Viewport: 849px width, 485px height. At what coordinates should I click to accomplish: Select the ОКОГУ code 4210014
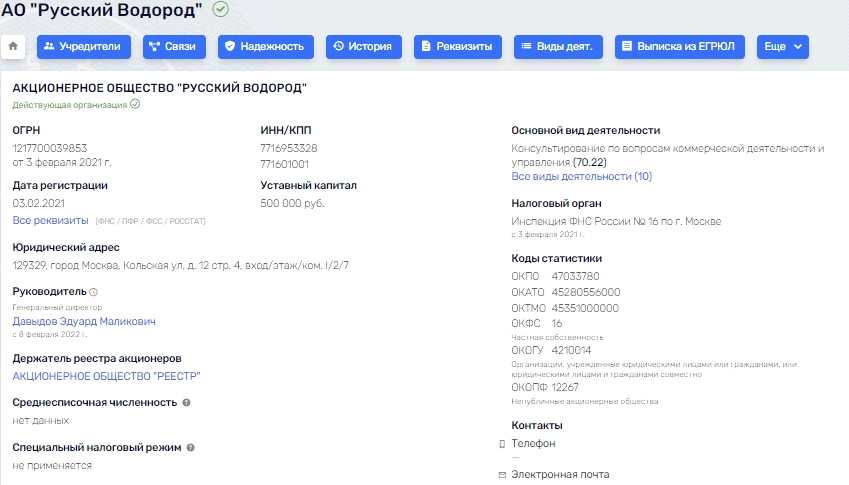[x=571, y=351]
